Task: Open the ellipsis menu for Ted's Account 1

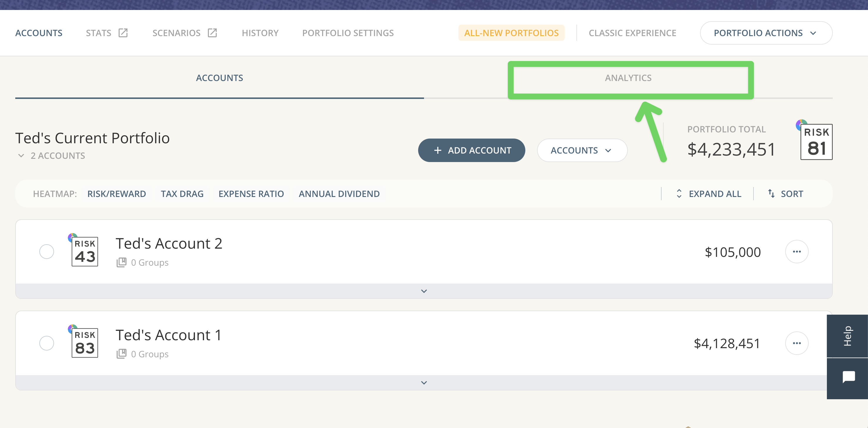Action: (x=797, y=343)
